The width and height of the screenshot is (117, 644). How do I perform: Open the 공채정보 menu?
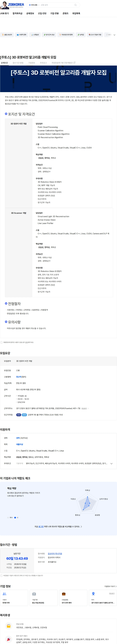(x=30, y=13)
